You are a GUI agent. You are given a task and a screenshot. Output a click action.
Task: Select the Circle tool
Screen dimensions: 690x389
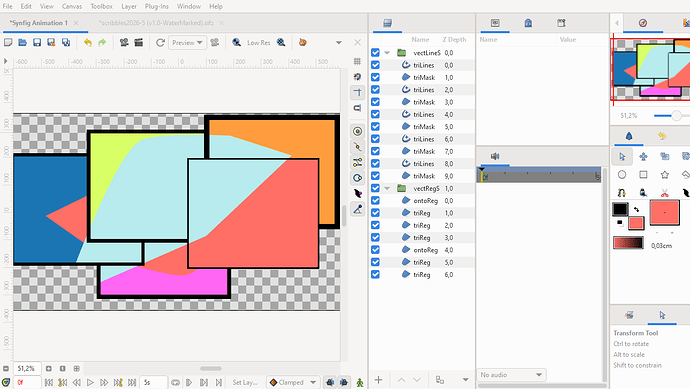click(622, 175)
